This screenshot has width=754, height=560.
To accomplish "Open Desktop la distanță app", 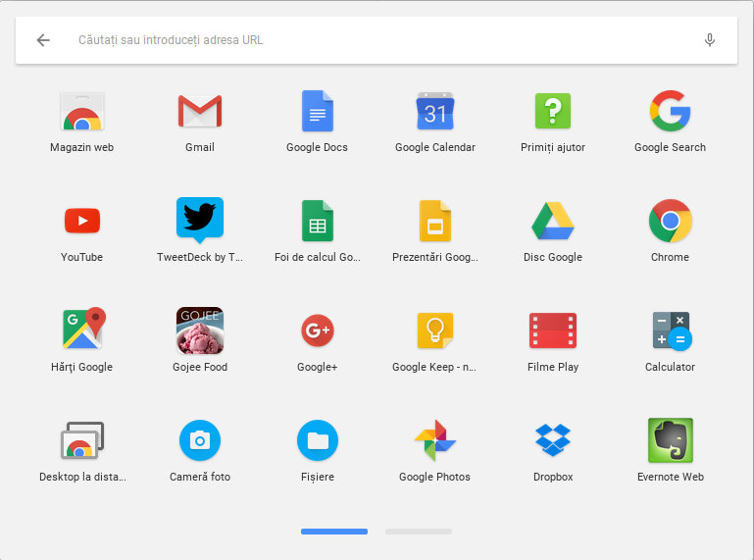I will pos(82,440).
